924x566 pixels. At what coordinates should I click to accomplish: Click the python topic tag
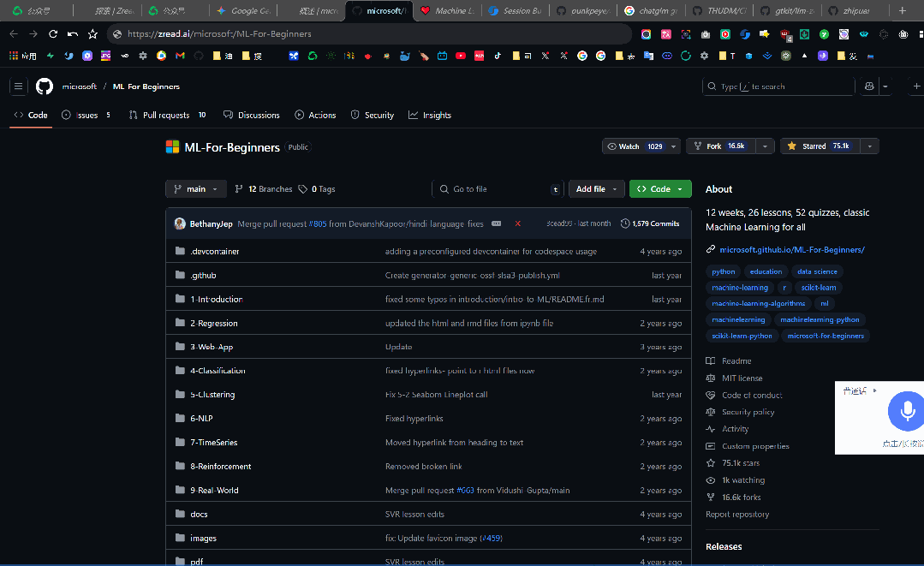(723, 271)
